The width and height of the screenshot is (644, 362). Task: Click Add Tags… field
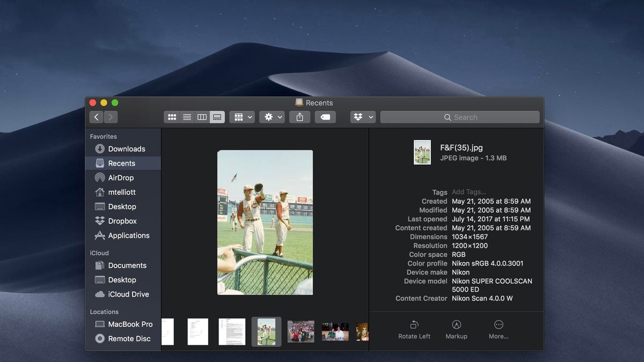469,192
